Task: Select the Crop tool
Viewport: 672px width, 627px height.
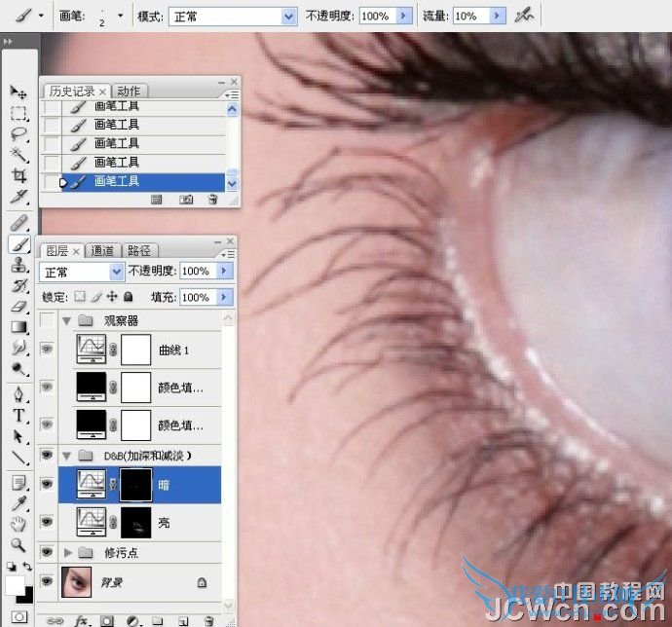Action: [x=18, y=175]
